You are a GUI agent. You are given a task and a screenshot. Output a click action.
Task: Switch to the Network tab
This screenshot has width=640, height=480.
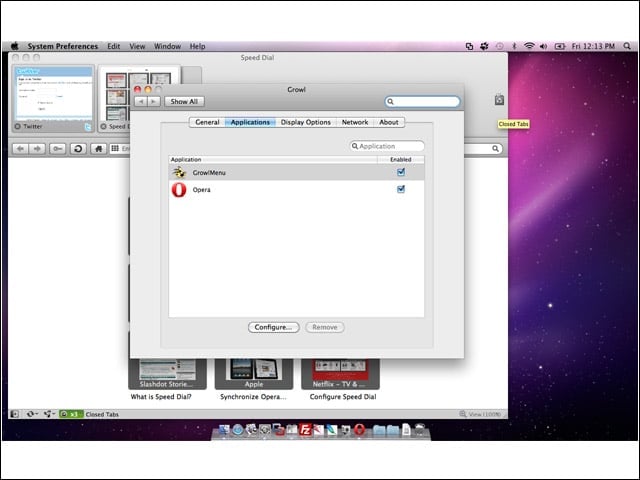pyautogui.click(x=355, y=122)
